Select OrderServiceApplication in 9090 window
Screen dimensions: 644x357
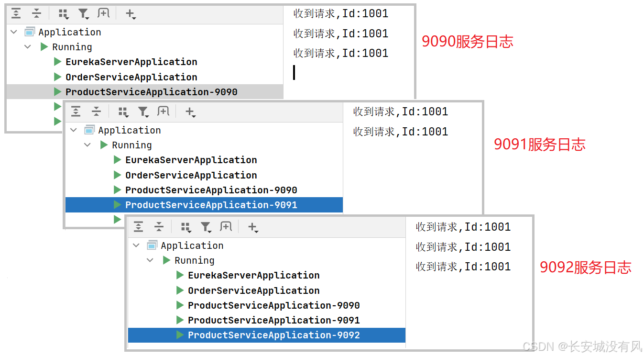point(145,77)
